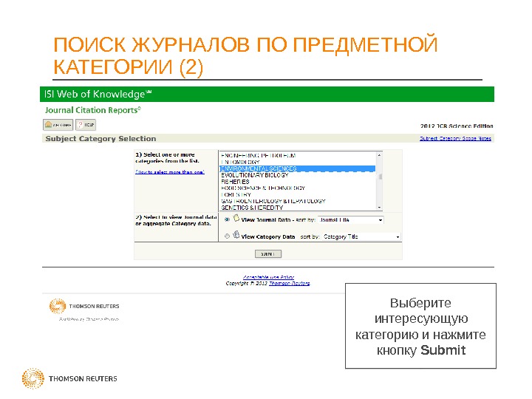Select GASTROENTEROLOGY & HEPATOLOGY category
The height and width of the screenshot is (399, 532).
tap(298, 201)
